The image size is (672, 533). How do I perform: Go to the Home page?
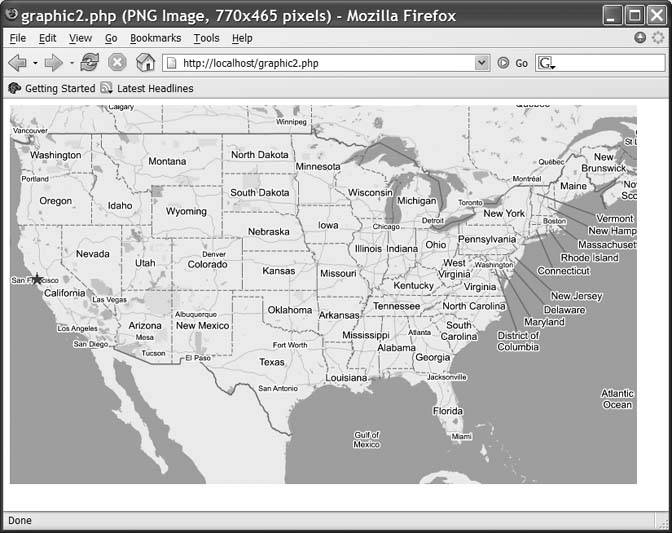pos(145,63)
